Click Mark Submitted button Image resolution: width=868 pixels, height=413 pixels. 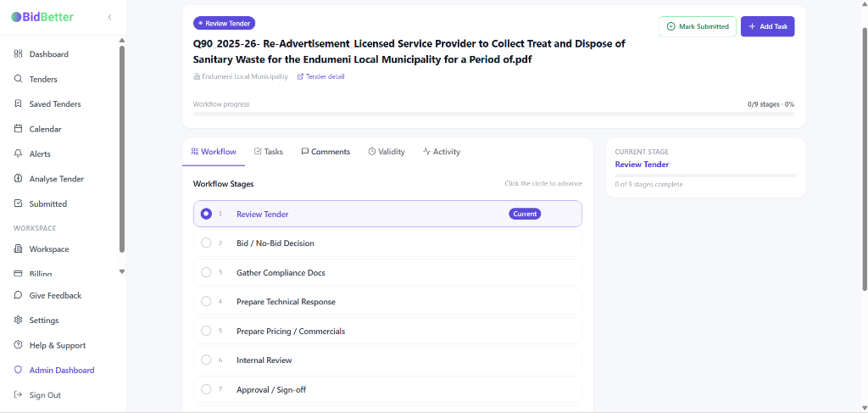point(698,26)
